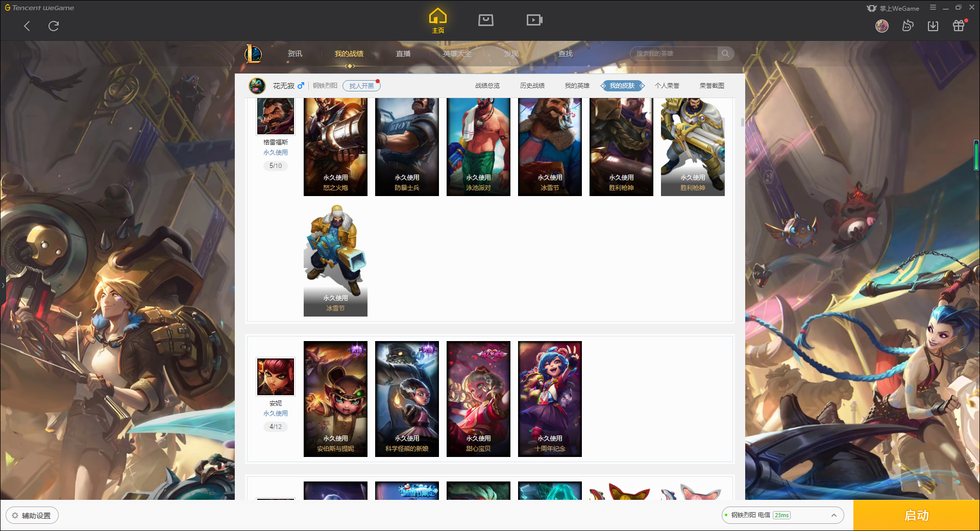980x531 pixels.
Task: Switch to 战绩总览 sub-tab
Action: (487, 86)
